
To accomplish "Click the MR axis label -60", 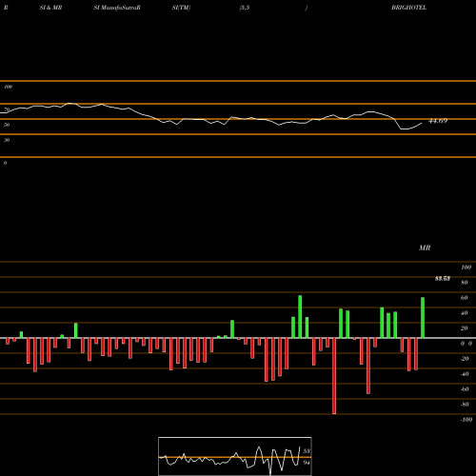I will pyautogui.click(x=465, y=389).
